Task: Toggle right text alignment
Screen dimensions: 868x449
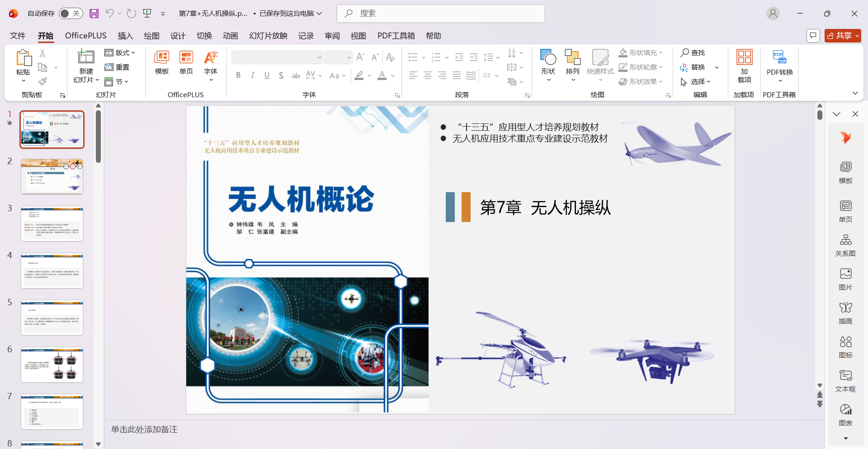Action: coord(442,76)
